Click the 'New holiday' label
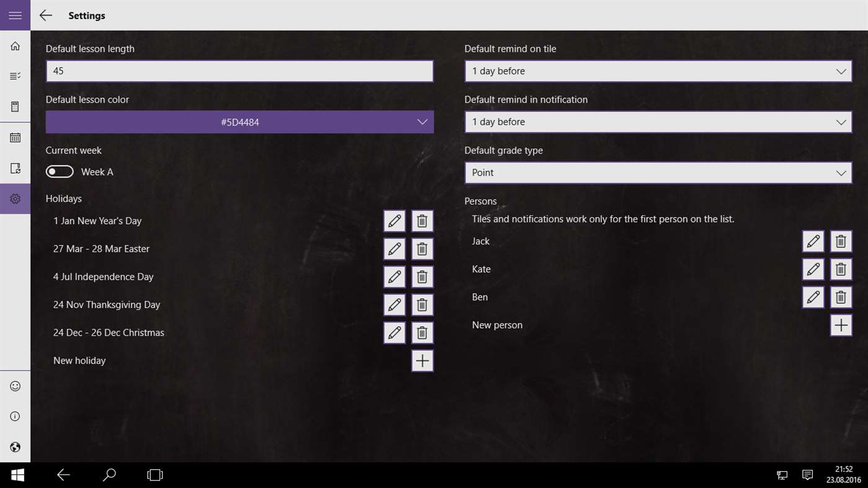This screenshot has height=488, width=868. 79,360
